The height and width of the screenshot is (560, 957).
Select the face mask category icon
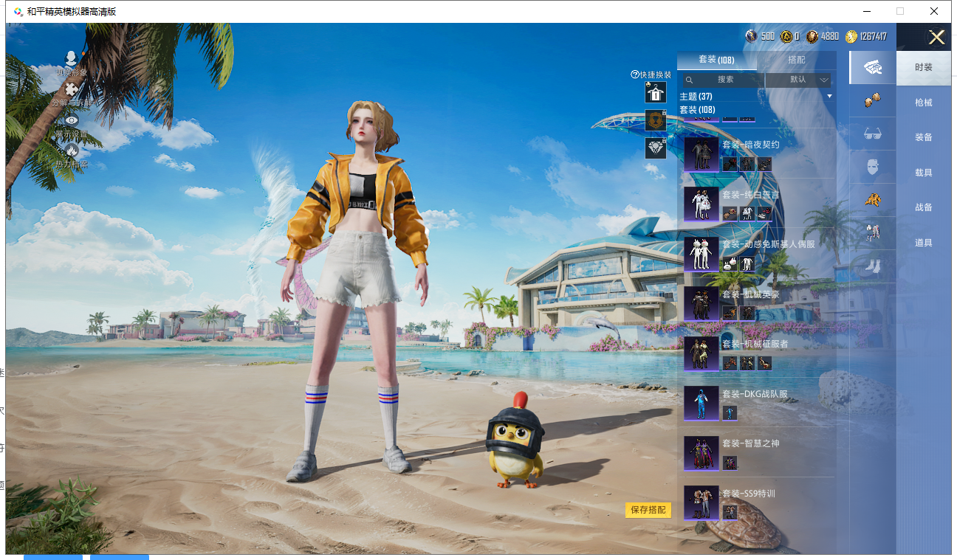(873, 167)
